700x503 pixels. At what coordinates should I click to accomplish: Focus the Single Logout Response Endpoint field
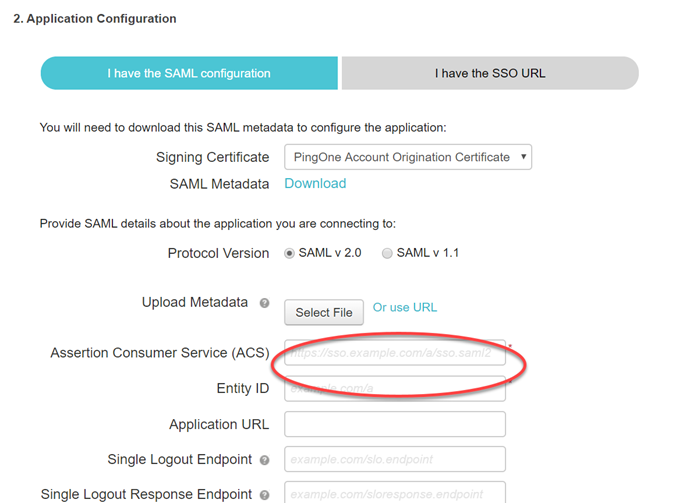pos(395,492)
